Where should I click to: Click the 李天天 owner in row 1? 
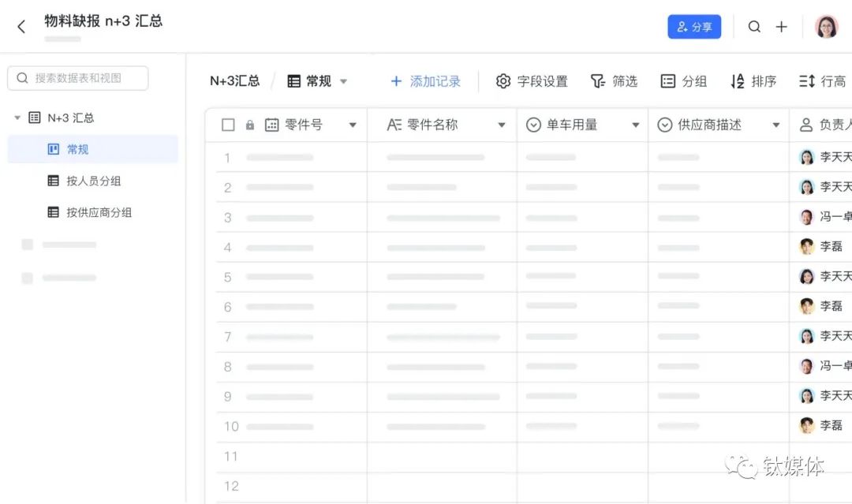(825, 157)
